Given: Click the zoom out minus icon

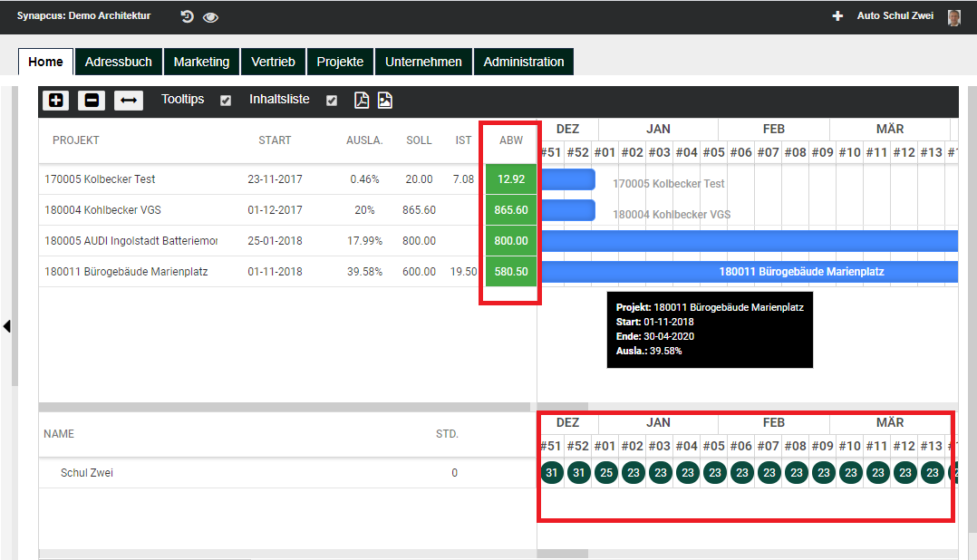Looking at the screenshot, I should click(91, 101).
